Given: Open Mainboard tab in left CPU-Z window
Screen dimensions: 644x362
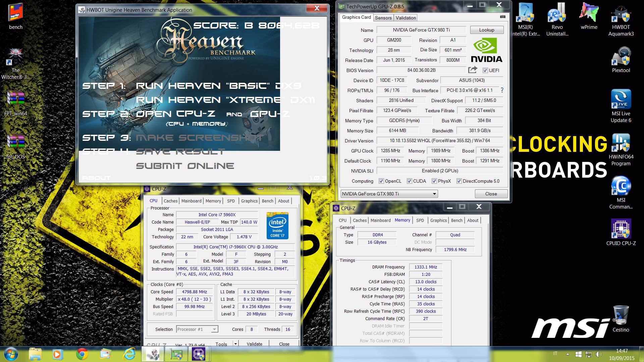Looking at the screenshot, I should pos(191,201).
